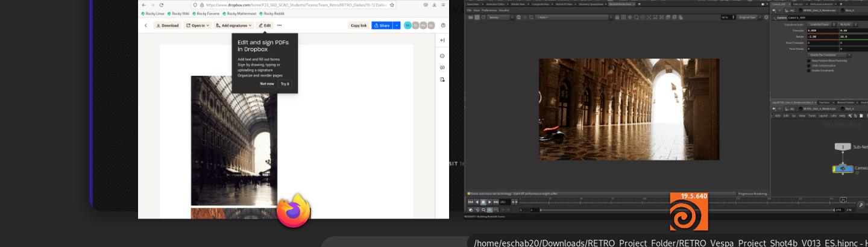The width and height of the screenshot is (868, 247).
Task: Open Houdini Preferences menu
Action: [489, 10]
